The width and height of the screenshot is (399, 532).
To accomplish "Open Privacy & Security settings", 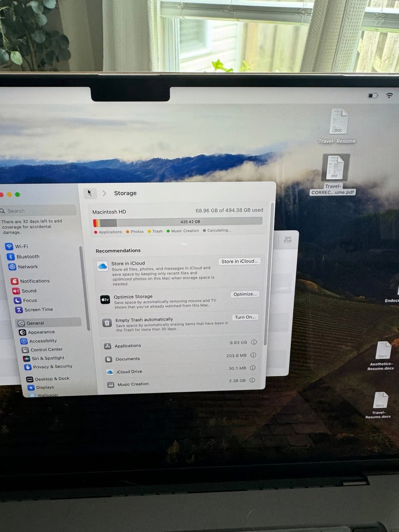I will point(49,367).
